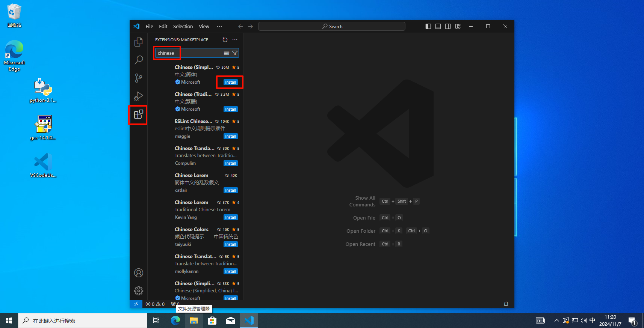Open Run and Debug view
This screenshot has width=644, height=328.
coord(138,96)
